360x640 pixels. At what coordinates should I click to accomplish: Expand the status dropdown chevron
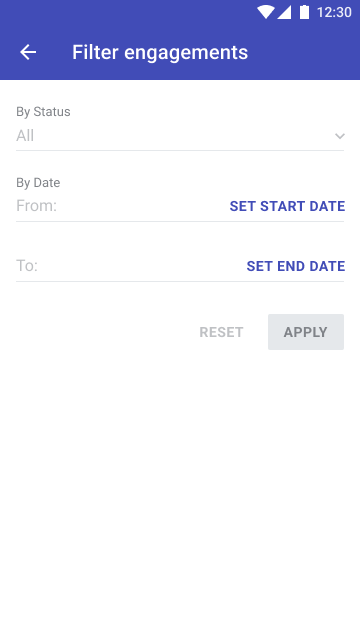tap(340, 136)
